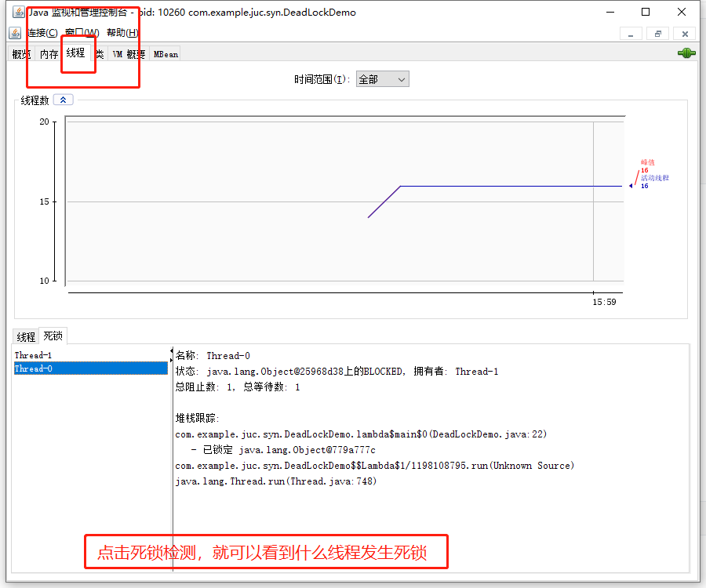Click the green connection status icon
706x588 pixels.
click(x=686, y=53)
